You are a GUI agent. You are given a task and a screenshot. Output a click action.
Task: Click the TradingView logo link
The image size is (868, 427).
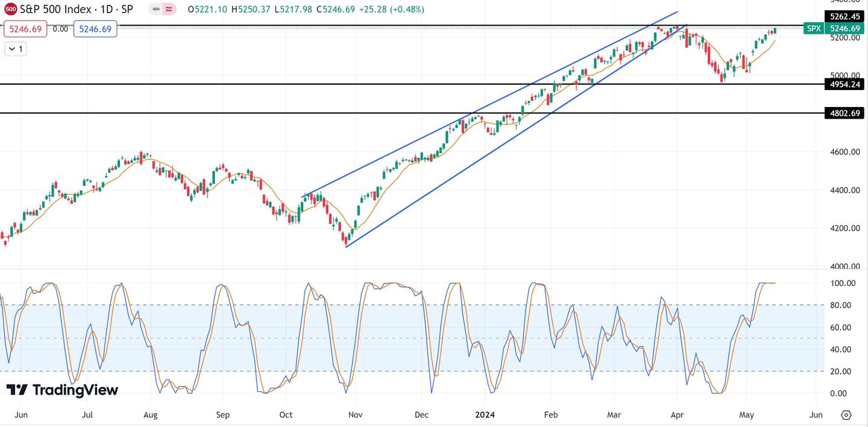tap(62, 390)
